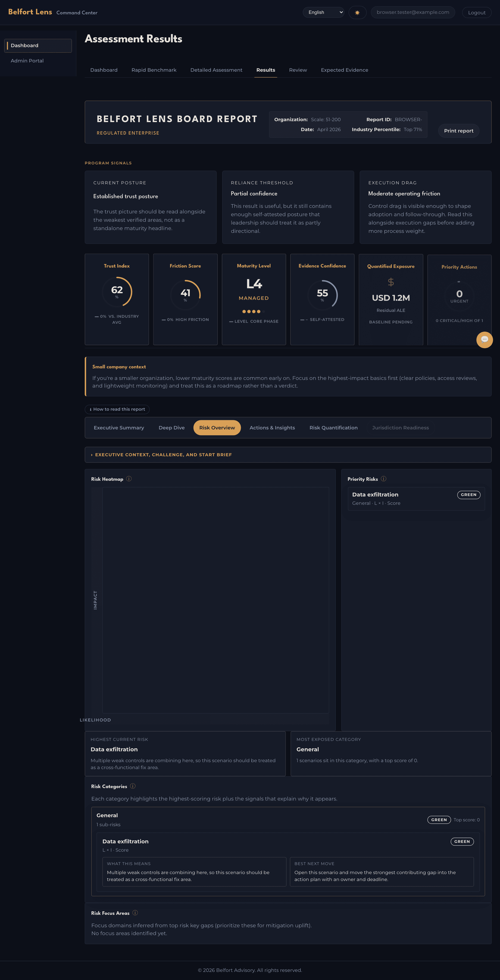Toggle the light/dark theme sun icon
This screenshot has width=500, height=980.
click(357, 12)
